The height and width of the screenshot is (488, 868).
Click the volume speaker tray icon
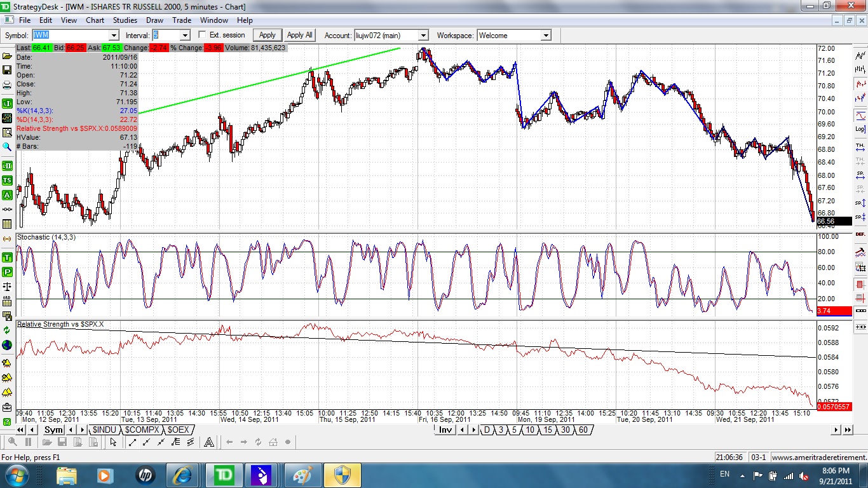[x=804, y=475]
